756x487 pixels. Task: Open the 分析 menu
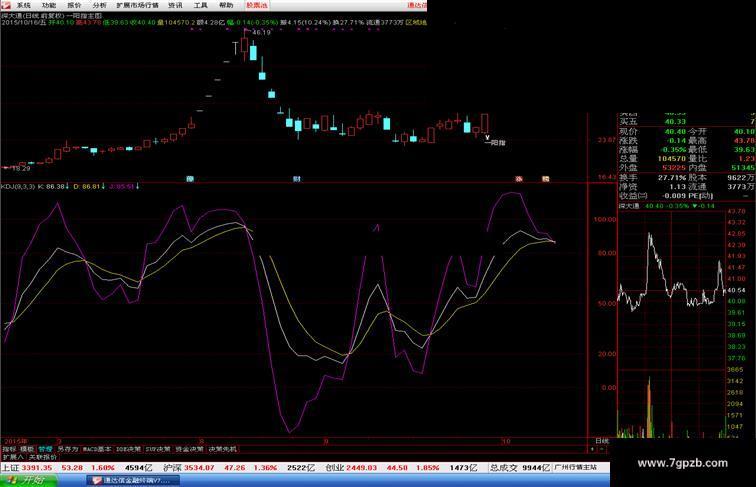[99, 5]
